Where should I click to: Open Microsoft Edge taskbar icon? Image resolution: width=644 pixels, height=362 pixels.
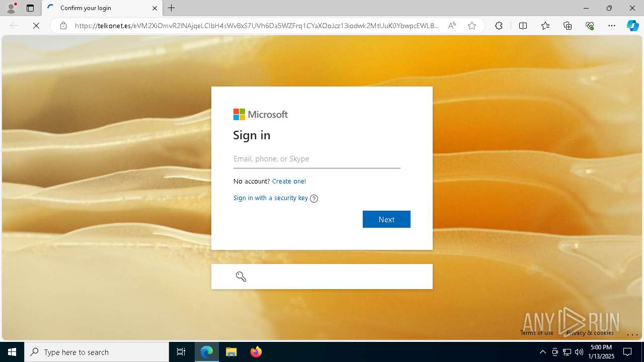coord(207,352)
